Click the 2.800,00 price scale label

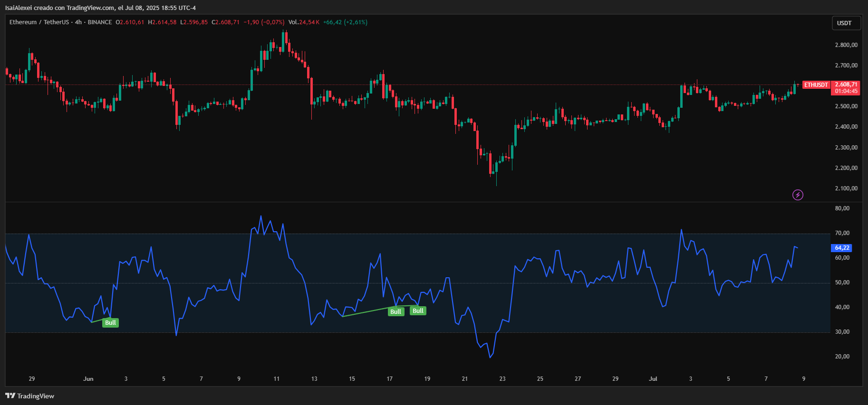pyautogui.click(x=846, y=45)
